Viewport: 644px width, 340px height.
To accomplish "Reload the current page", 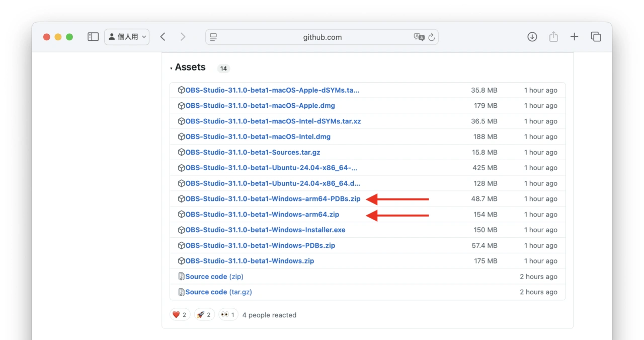I will pos(432,37).
